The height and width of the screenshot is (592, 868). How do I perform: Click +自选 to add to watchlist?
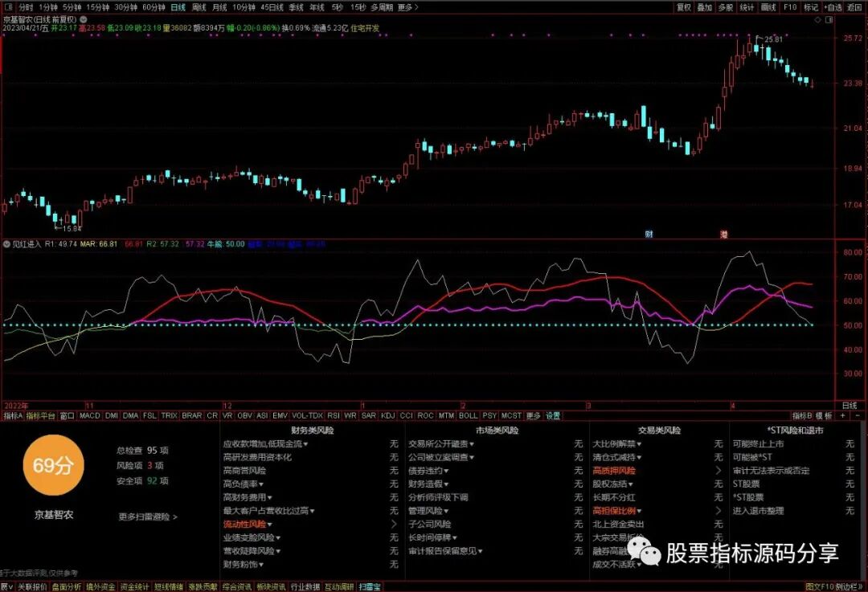point(833,7)
